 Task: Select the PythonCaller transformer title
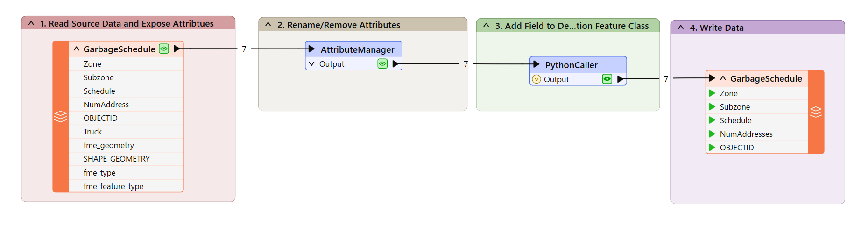click(x=571, y=65)
